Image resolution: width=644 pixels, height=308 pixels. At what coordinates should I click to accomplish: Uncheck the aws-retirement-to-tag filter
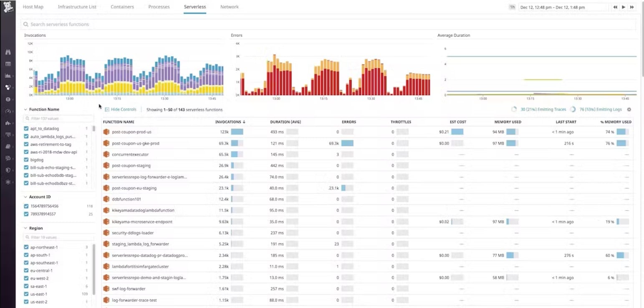[26, 144]
